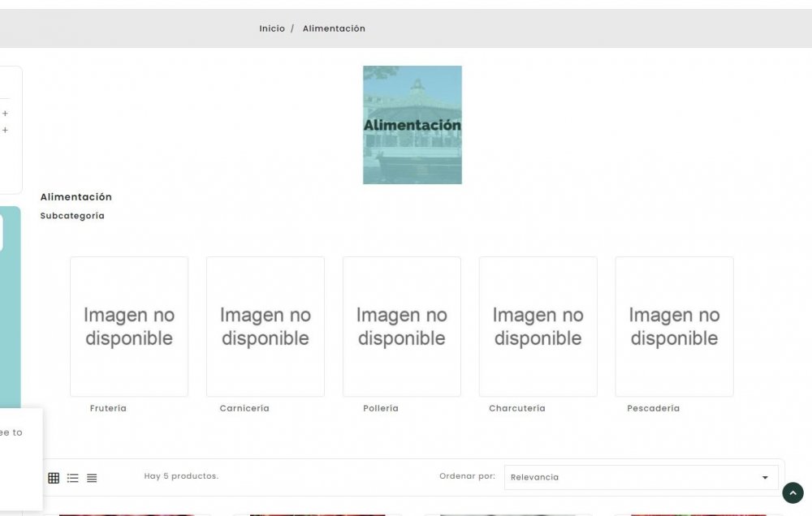The width and height of the screenshot is (812, 516).
Task: Click Frutería placeholder image
Action: (129, 327)
